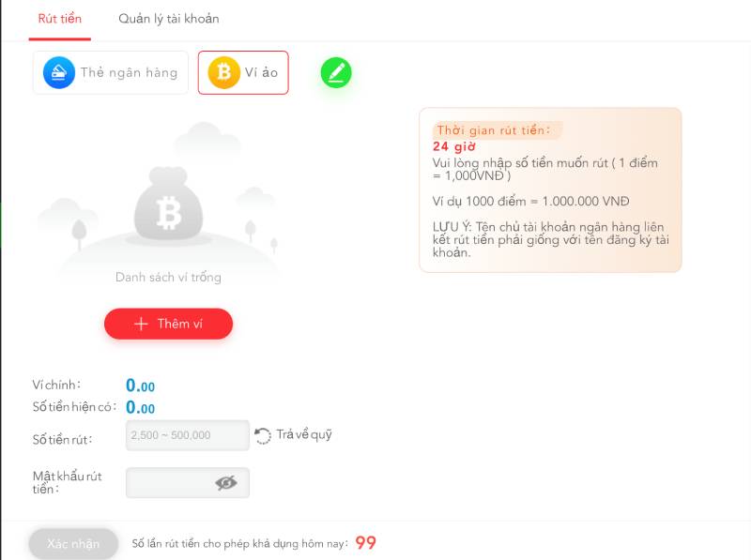Focus the Mật khẩu rút tiền field

coord(188,482)
